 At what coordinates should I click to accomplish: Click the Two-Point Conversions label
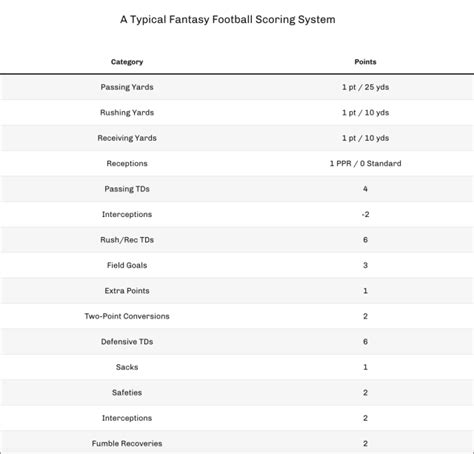click(127, 316)
